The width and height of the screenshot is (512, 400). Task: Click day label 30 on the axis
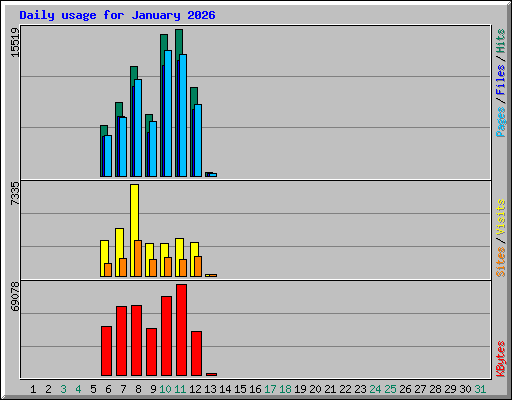[x=465, y=389]
